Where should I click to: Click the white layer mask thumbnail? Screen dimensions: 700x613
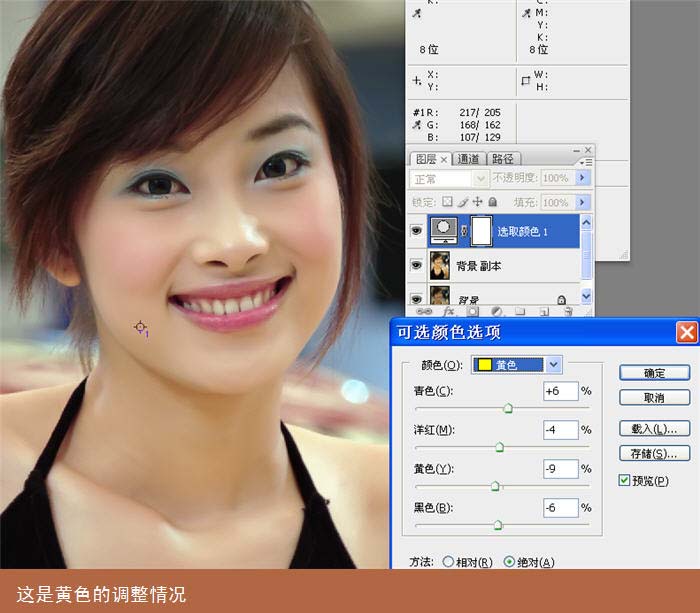482,231
